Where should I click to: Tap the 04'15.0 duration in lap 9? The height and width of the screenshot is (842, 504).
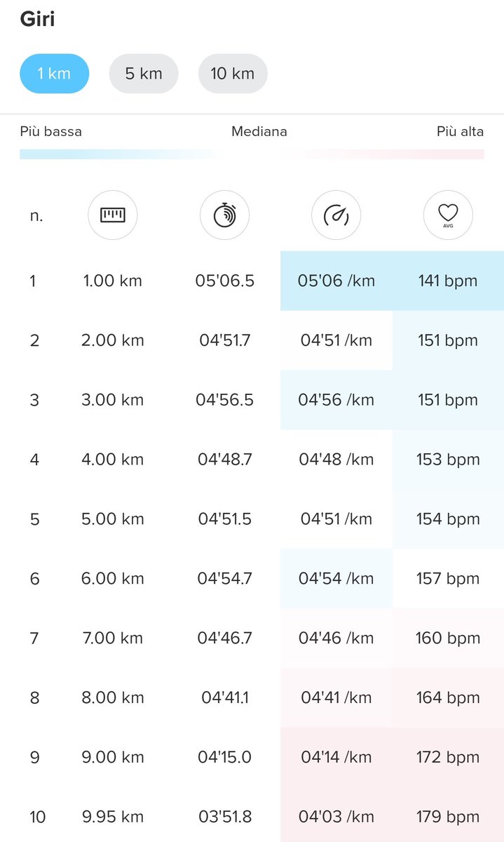224,757
